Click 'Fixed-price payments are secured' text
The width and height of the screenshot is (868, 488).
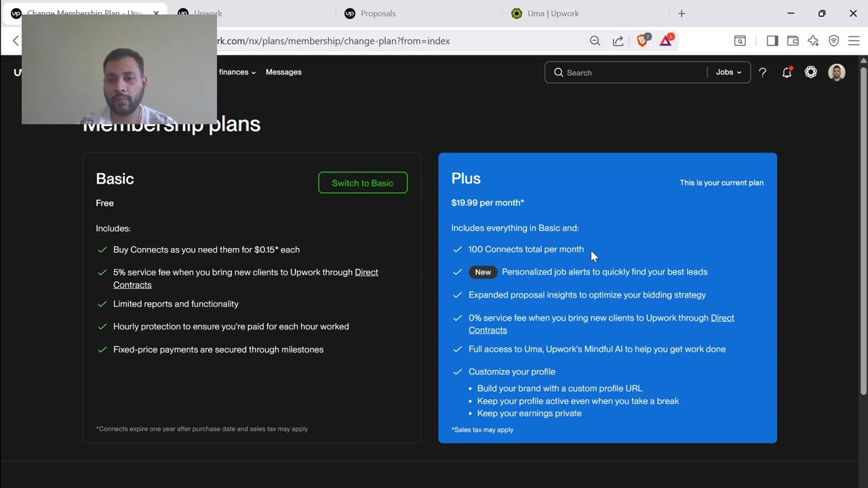(x=218, y=350)
